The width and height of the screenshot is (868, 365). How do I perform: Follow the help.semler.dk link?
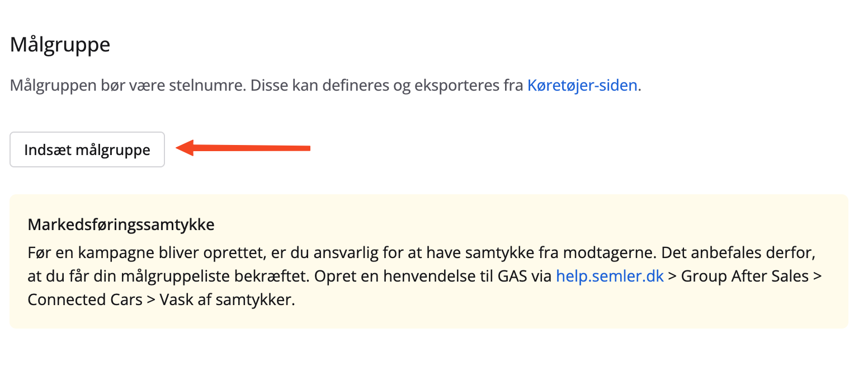pyautogui.click(x=610, y=276)
